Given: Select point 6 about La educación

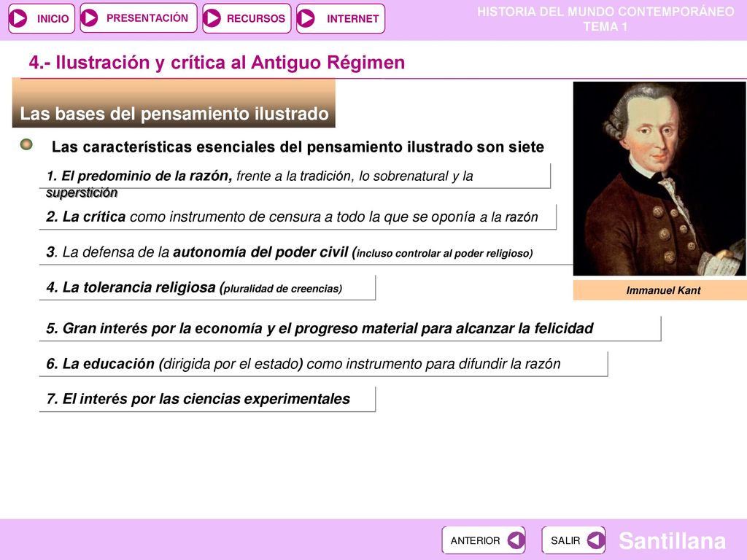Looking at the screenshot, I should [x=323, y=364].
